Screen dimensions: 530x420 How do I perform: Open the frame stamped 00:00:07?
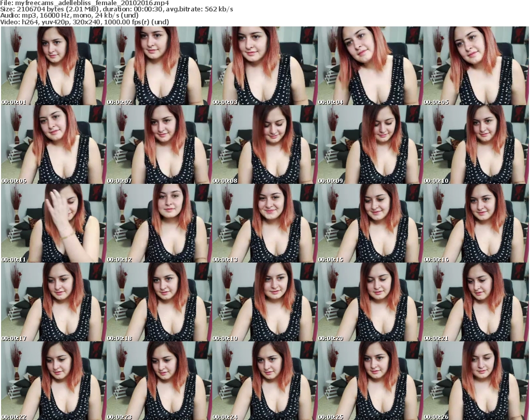[159, 144]
